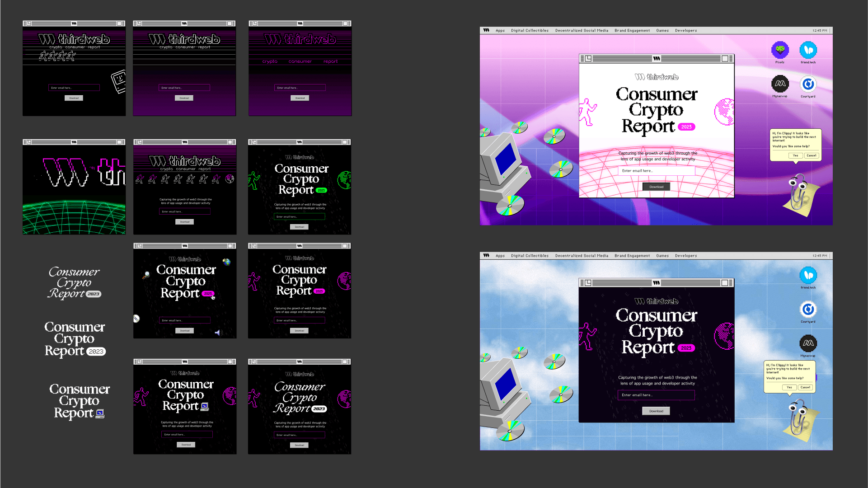The image size is (868, 488).
Task: Focus email field in purple mockup window
Action: coord(656,171)
